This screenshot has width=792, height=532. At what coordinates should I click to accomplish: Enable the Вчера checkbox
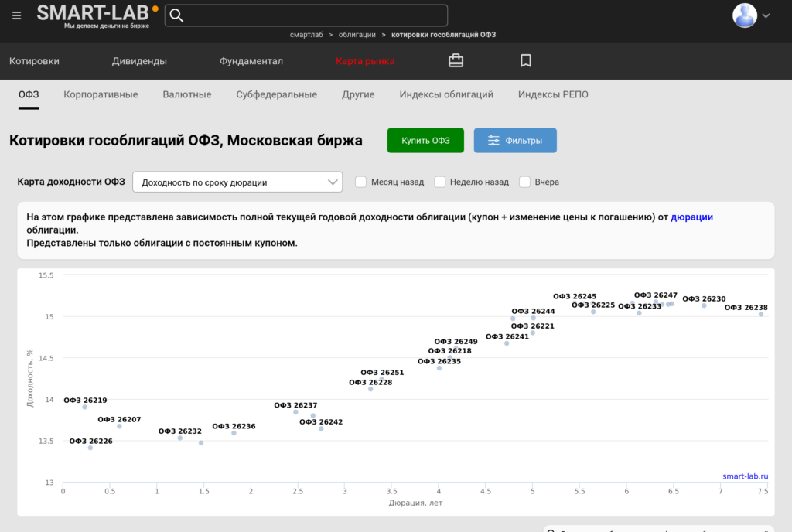tap(525, 182)
